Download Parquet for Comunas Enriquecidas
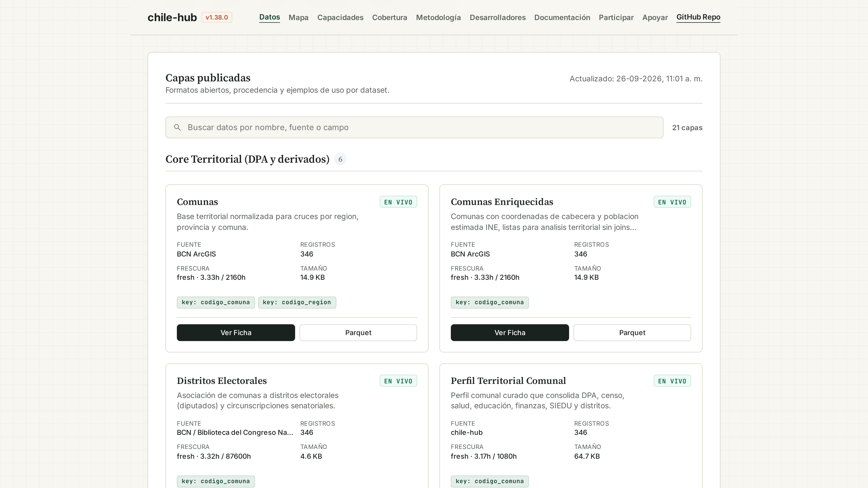 point(632,333)
